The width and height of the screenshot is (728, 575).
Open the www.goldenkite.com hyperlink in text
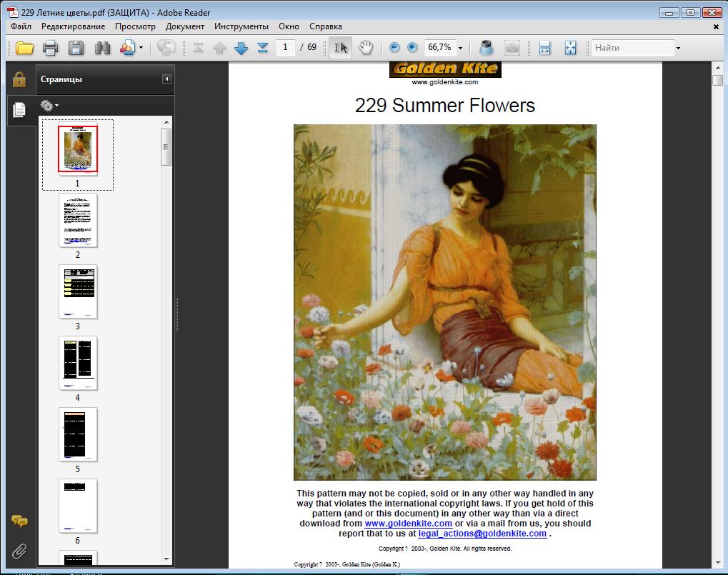(409, 524)
